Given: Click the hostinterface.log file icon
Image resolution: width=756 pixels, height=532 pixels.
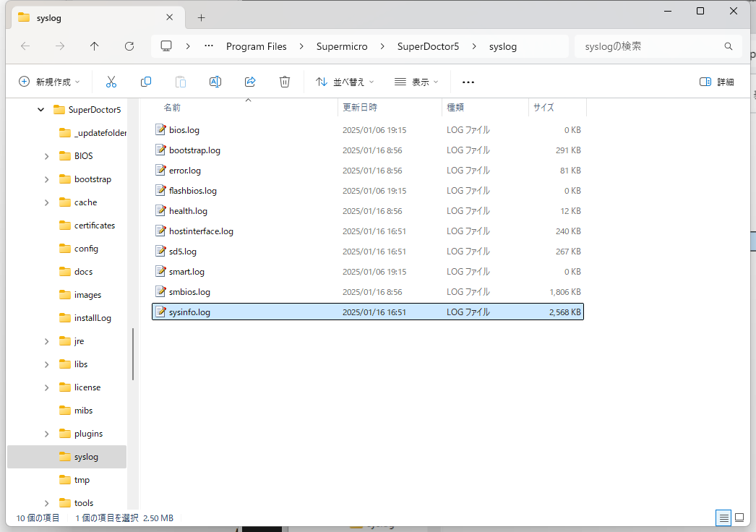Looking at the screenshot, I should click(x=160, y=231).
